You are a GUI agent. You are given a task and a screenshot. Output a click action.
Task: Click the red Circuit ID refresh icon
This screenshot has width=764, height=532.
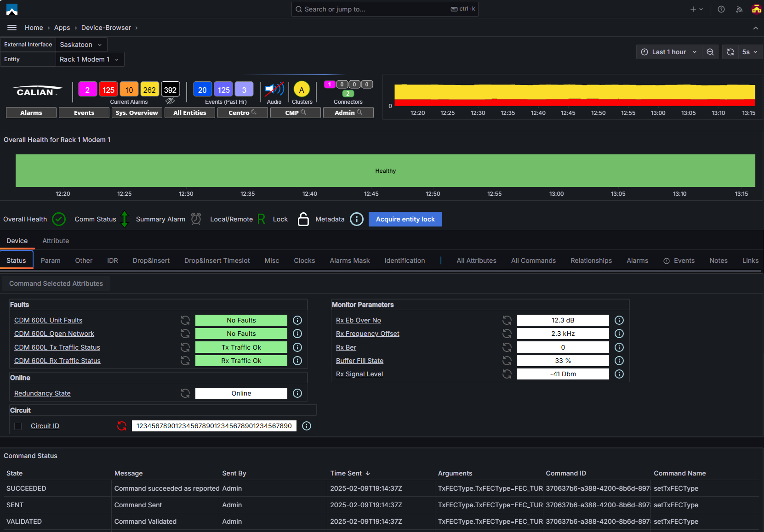point(122,426)
